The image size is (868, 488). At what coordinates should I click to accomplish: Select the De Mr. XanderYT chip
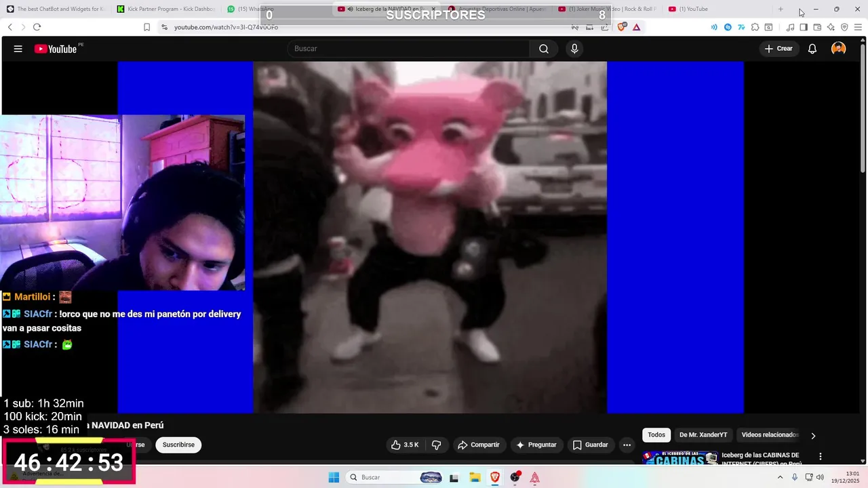click(x=703, y=435)
